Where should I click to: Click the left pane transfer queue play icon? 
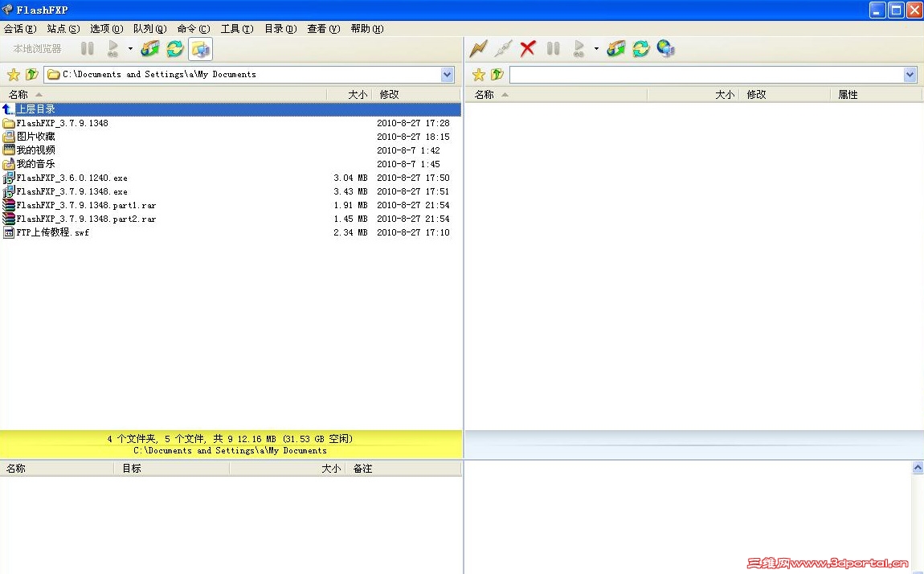point(112,48)
